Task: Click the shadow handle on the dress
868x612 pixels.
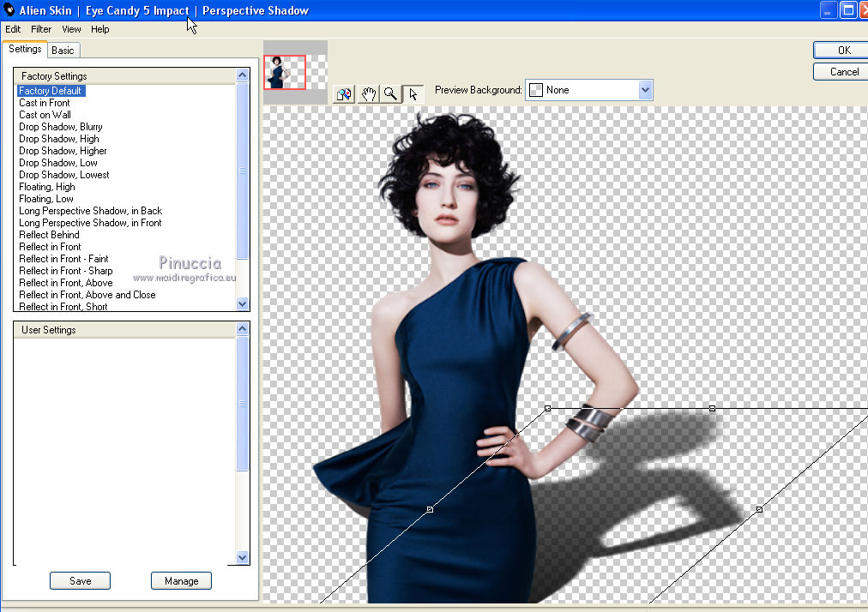Action: [430, 509]
